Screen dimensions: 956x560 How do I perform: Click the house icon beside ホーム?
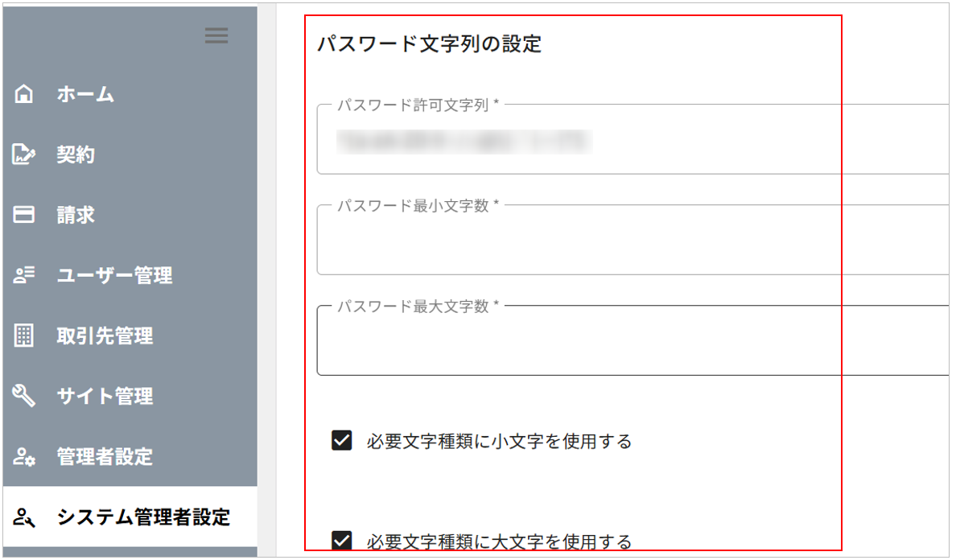(x=25, y=94)
